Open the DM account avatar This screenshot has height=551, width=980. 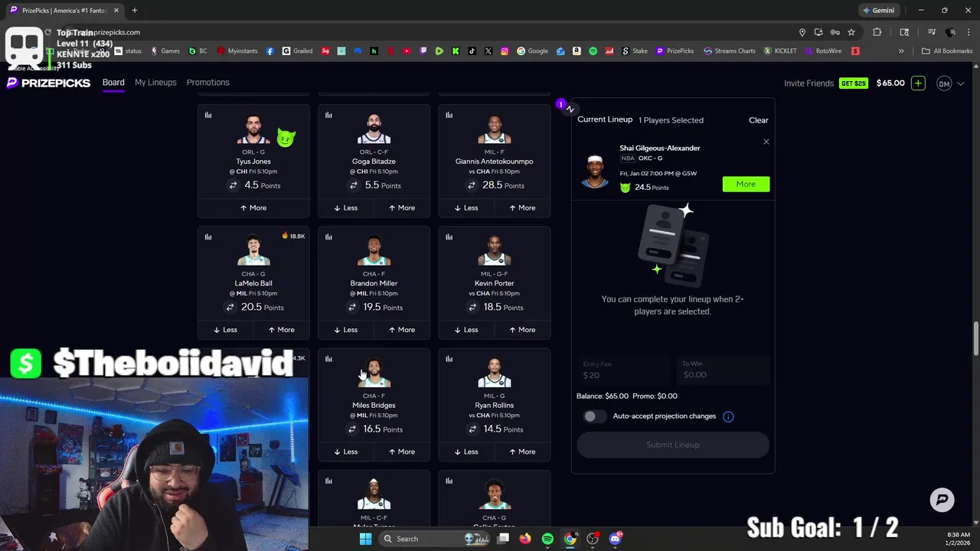point(944,83)
